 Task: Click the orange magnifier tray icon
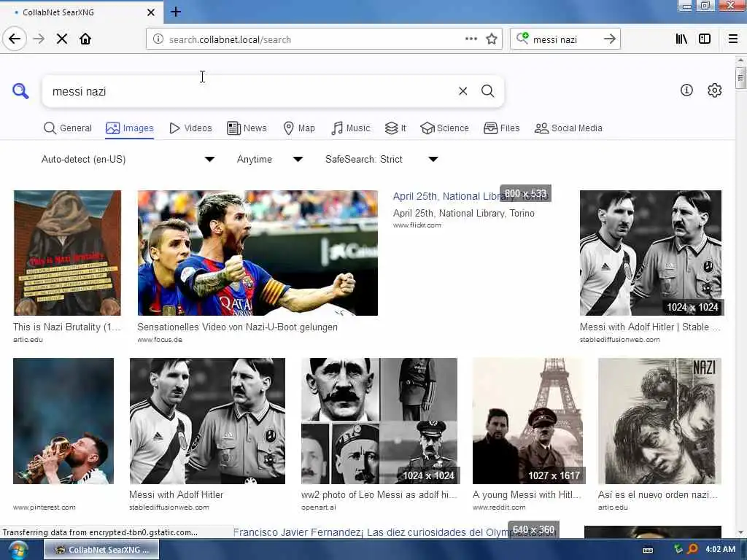point(693,549)
